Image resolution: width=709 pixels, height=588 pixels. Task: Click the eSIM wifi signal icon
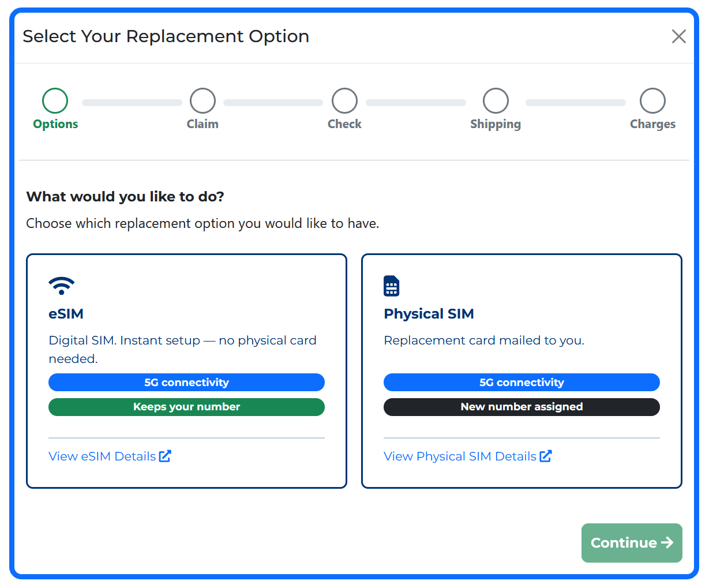point(61,286)
